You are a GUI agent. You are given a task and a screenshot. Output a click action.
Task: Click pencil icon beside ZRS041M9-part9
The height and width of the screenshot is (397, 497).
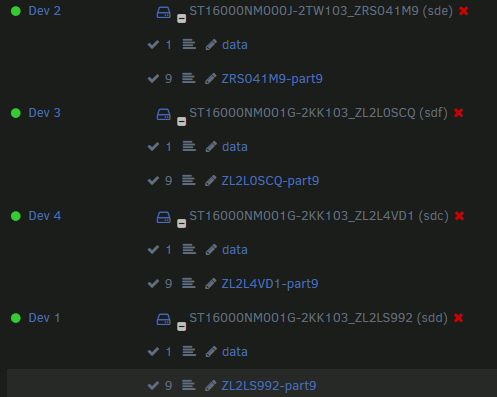pyautogui.click(x=210, y=79)
